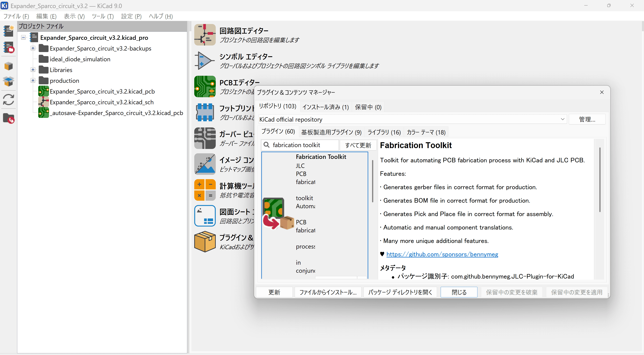This screenshot has height=355, width=644.
Task: Click the ファイルからインストール... button
Action: 328,292
